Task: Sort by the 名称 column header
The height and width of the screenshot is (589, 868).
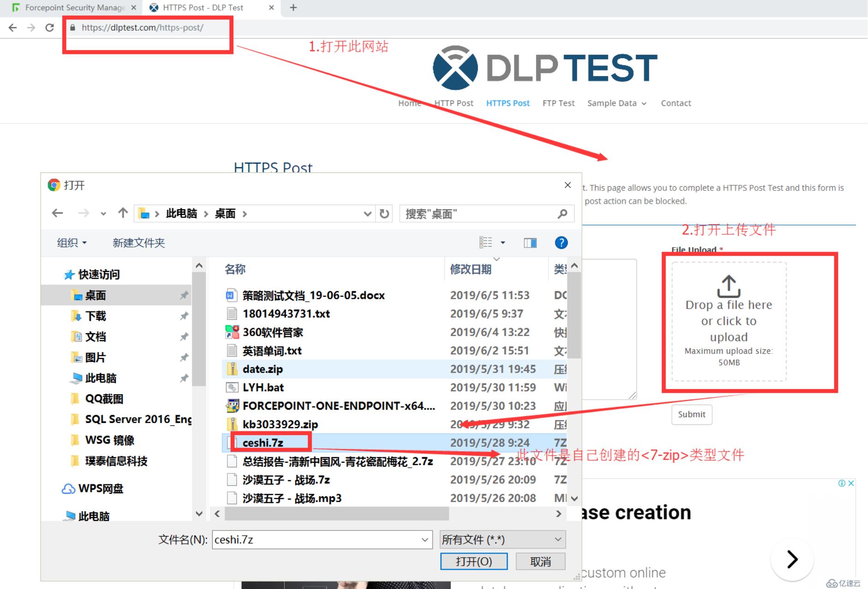Action: (235, 269)
